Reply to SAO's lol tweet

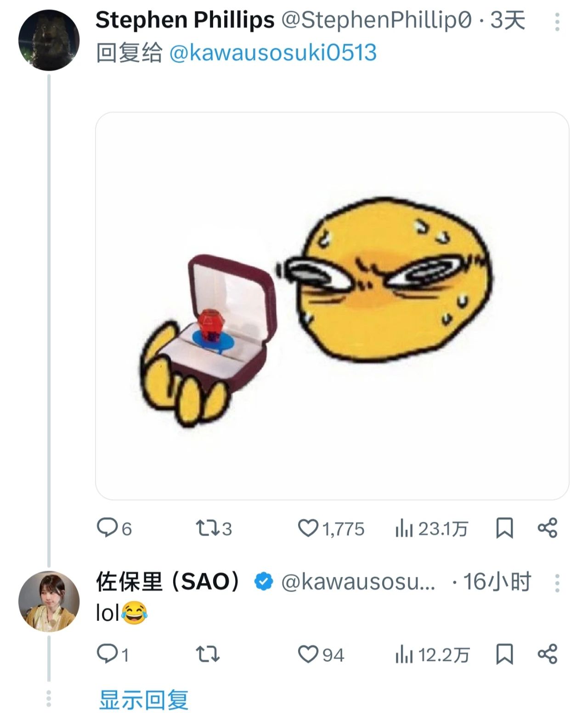[107, 654]
